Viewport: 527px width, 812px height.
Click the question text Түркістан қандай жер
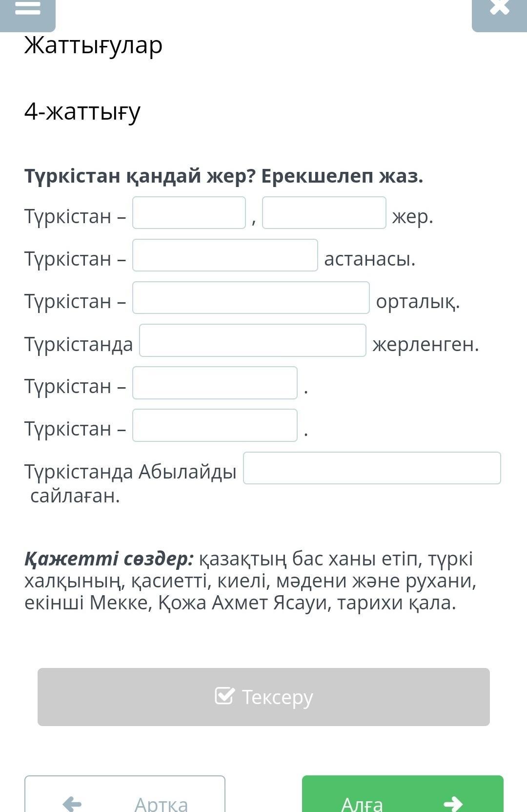coord(140,176)
